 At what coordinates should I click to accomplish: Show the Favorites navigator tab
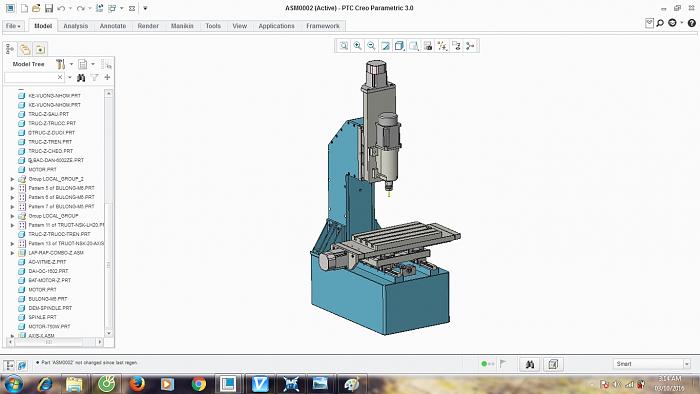(40, 49)
